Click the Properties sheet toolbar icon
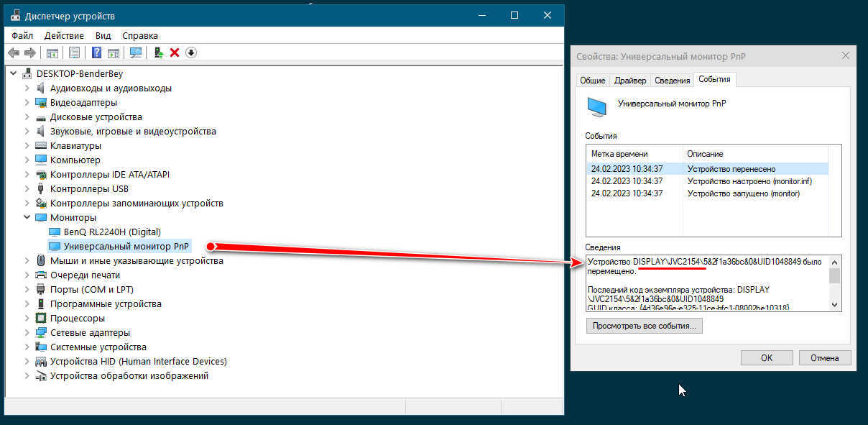 74,52
